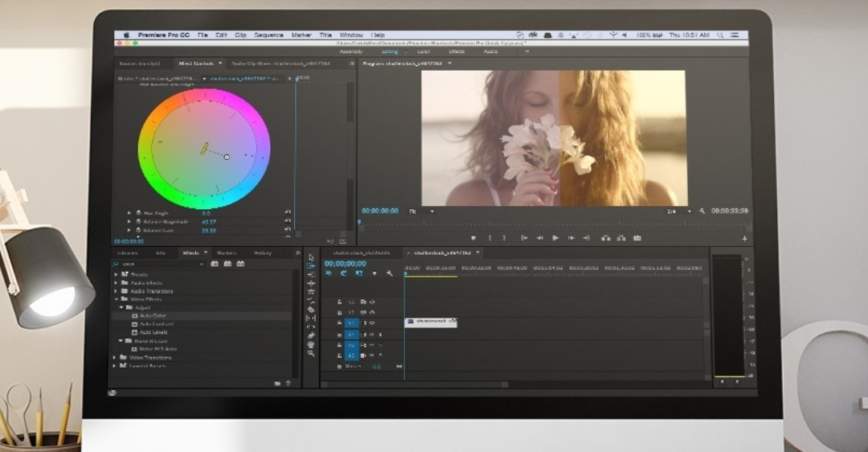Click the Extract button in Program monitor

tap(621, 238)
